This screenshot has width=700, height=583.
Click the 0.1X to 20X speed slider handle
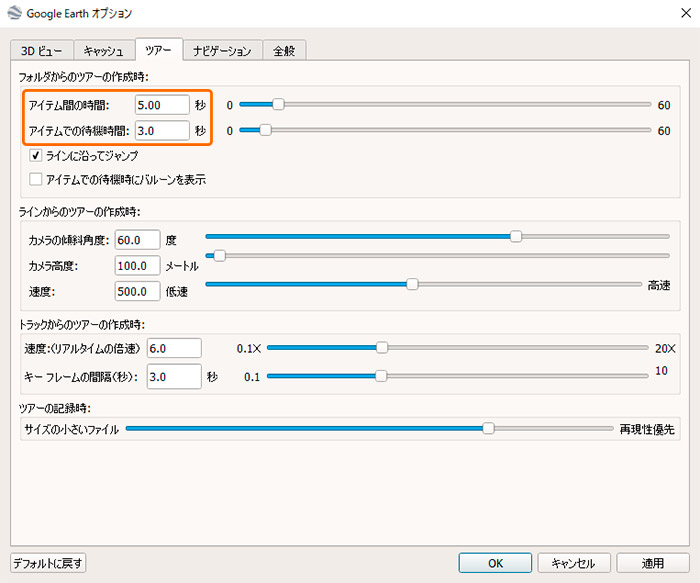click(x=382, y=347)
